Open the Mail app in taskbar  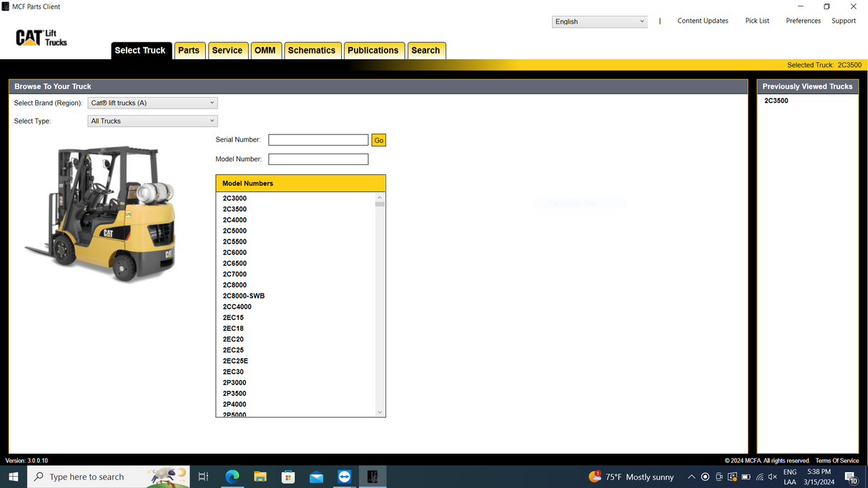click(316, 477)
